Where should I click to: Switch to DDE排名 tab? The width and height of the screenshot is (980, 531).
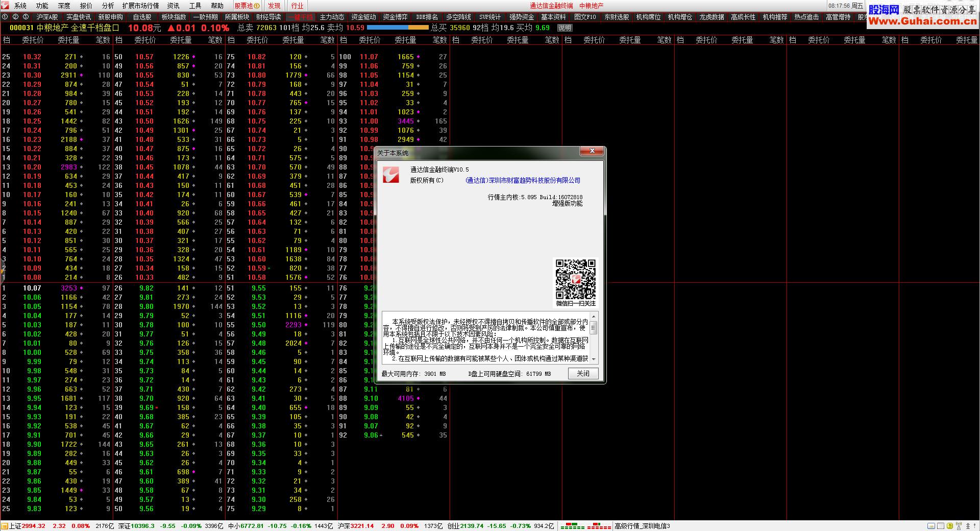pos(427,17)
